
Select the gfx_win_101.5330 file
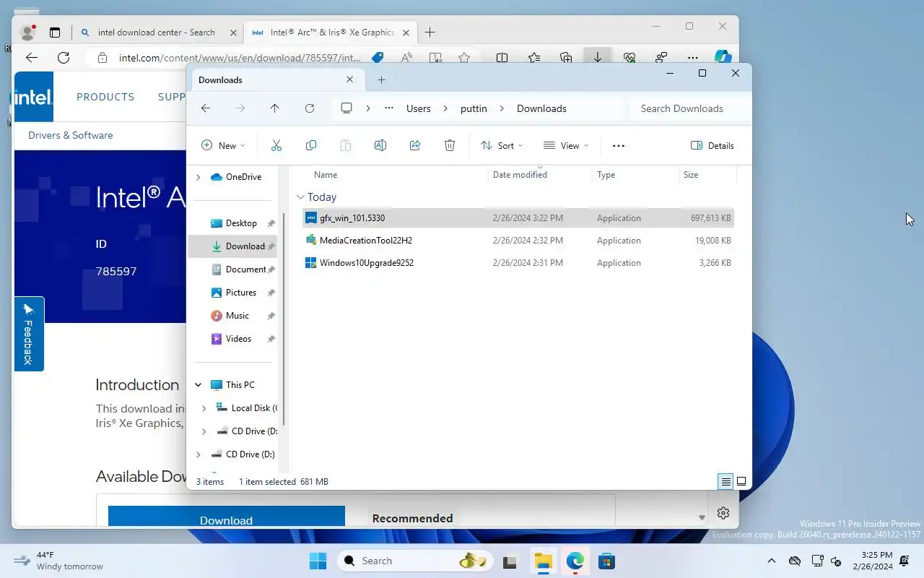click(x=518, y=217)
